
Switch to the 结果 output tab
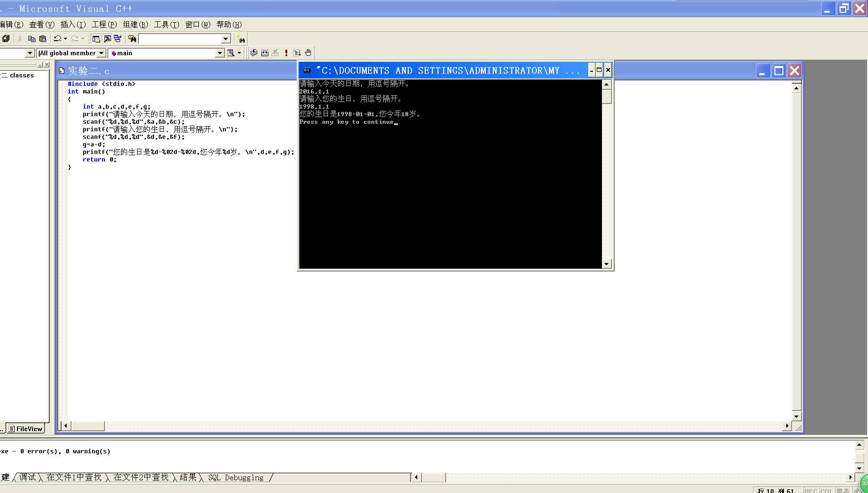coord(188,477)
